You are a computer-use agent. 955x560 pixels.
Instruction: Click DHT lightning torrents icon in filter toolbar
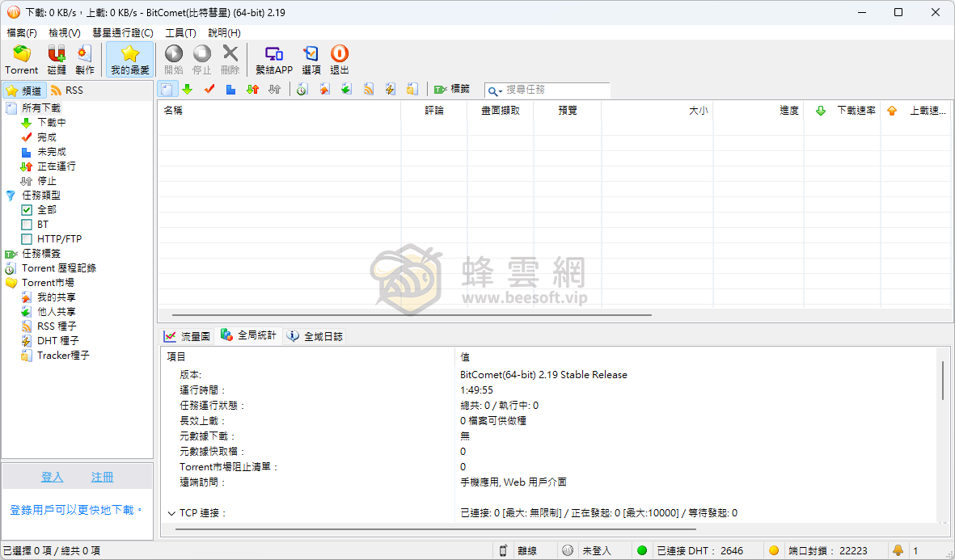click(x=391, y=90)
